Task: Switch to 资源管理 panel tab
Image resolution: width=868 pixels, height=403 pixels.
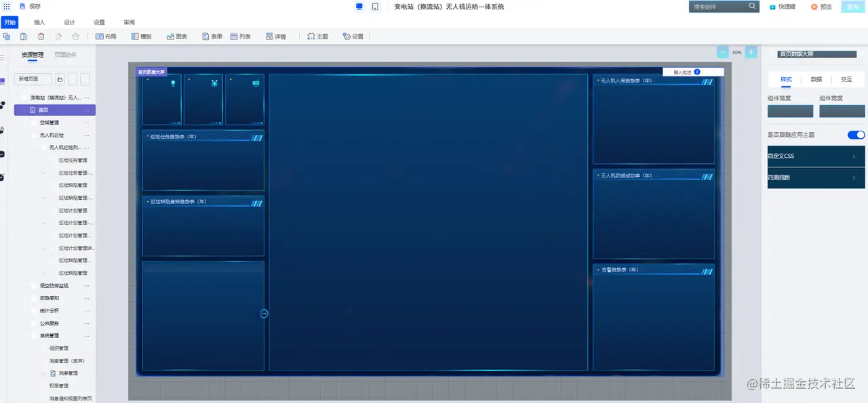Action: tap(32, 55)
